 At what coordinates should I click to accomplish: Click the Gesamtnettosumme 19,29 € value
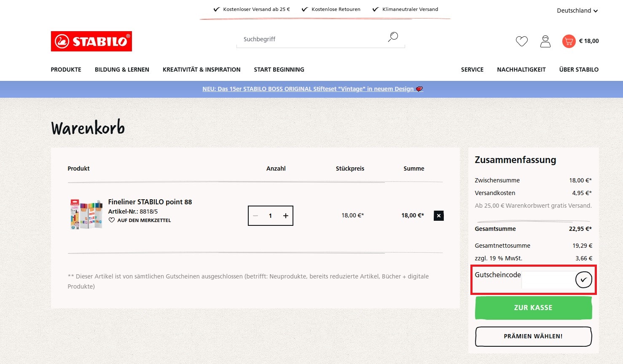point(582,246)
